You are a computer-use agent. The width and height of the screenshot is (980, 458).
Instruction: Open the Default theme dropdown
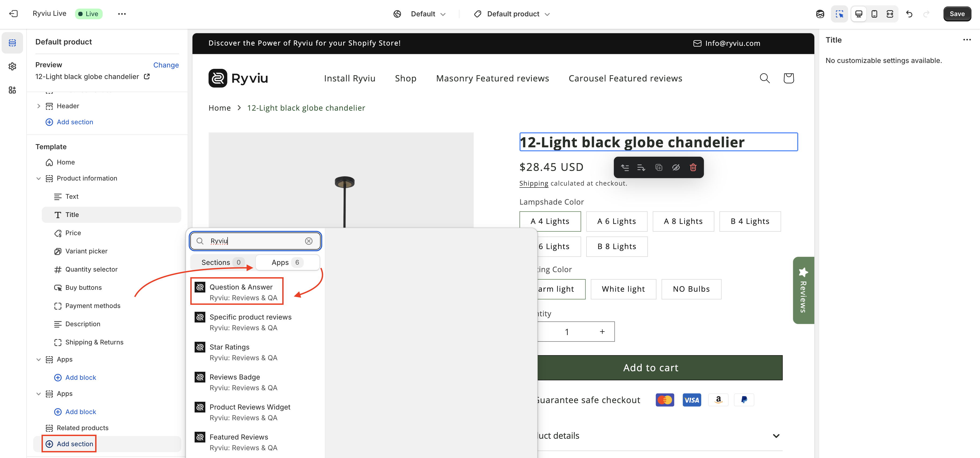(420, 14)
